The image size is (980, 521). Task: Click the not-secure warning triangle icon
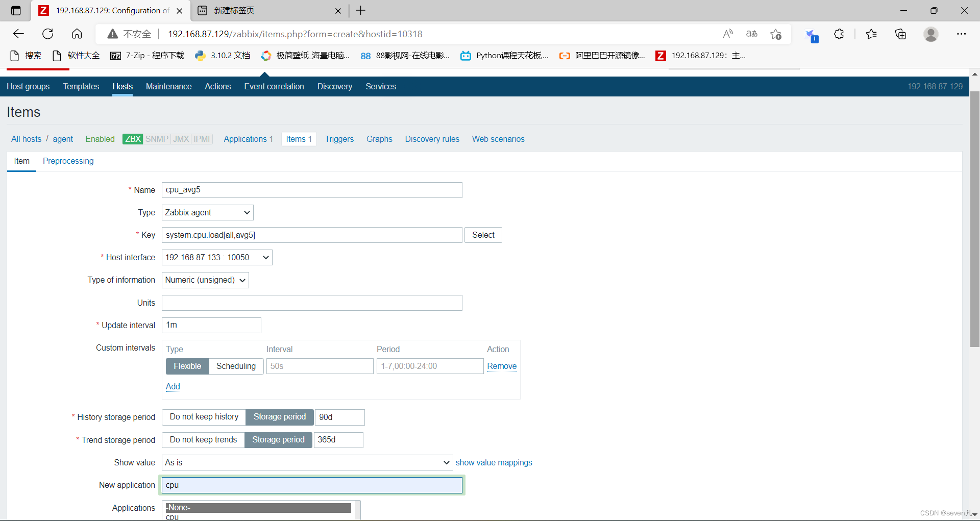coord(113,34)
